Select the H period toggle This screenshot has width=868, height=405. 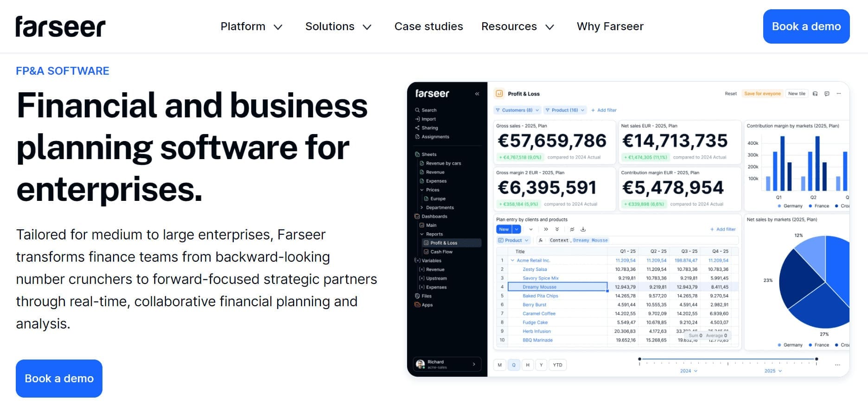[528, 365]
